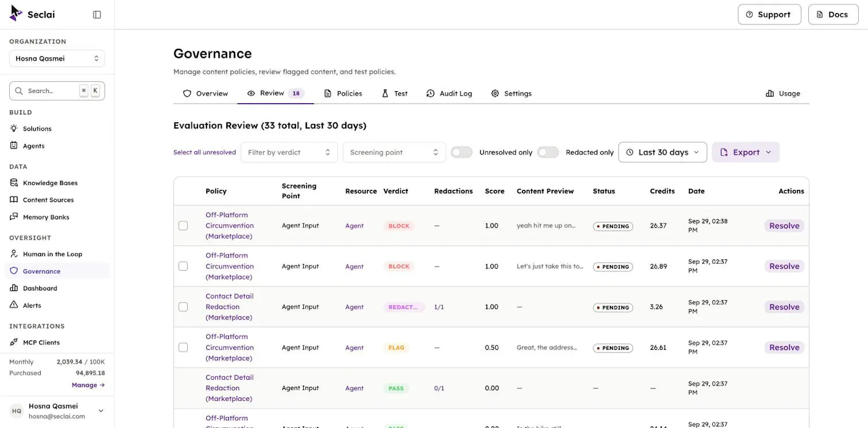Open the Last 30 days date range dropdown

pos(663,152)
